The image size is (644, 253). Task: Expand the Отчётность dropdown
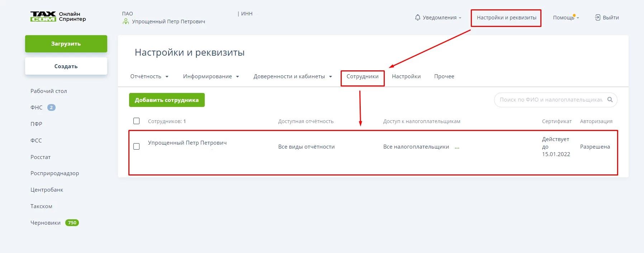point(149,76)
